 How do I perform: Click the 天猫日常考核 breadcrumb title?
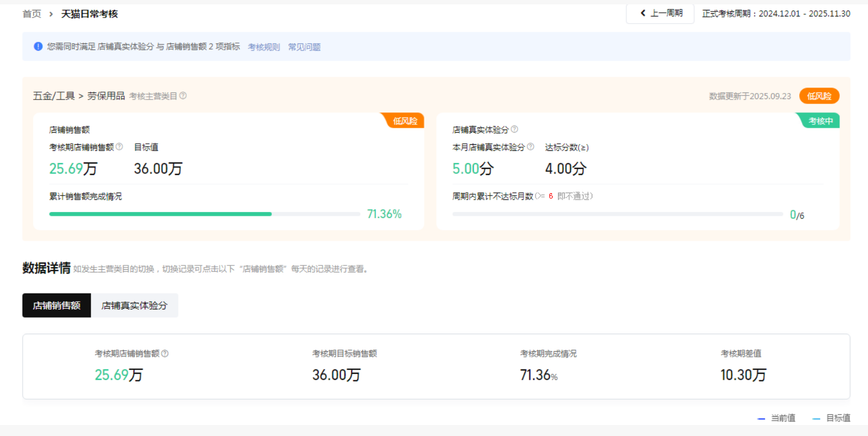tap(90, 14)
